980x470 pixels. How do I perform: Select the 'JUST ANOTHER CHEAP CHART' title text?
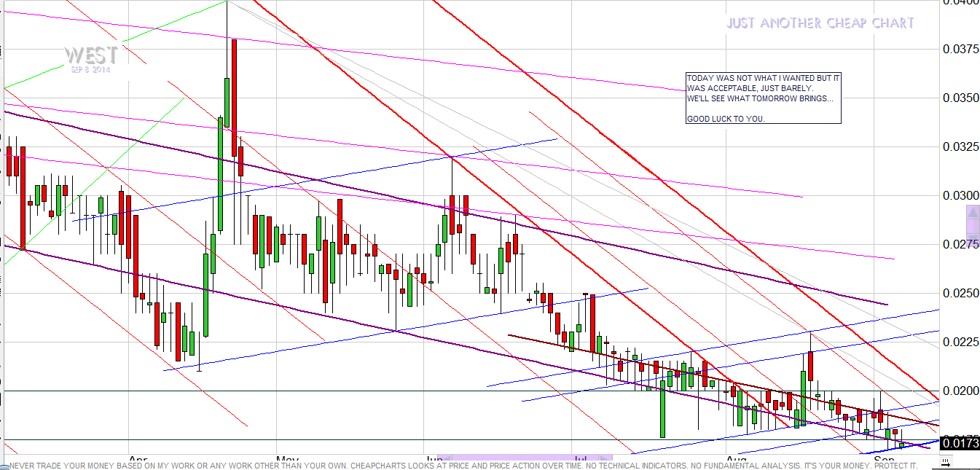tap(820, 23)
